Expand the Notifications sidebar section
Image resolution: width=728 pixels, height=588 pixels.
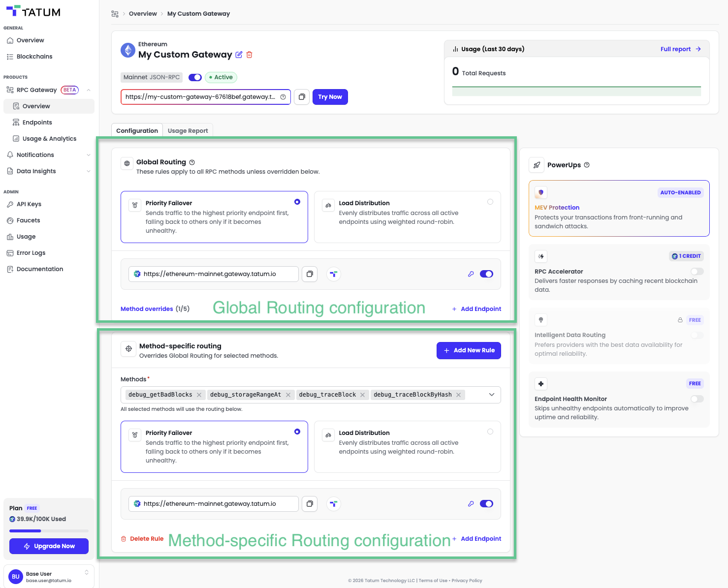click(89, 155)
